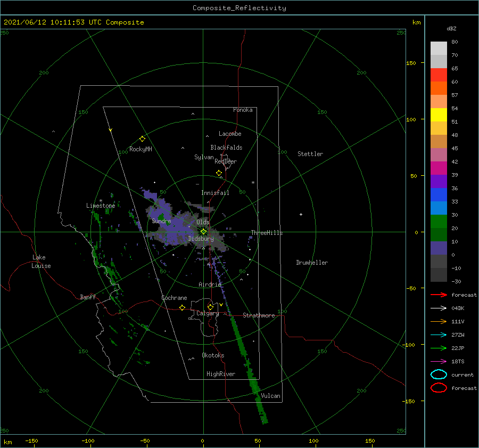Click the cyan current ellipse icon

click(x=439, y=374)
